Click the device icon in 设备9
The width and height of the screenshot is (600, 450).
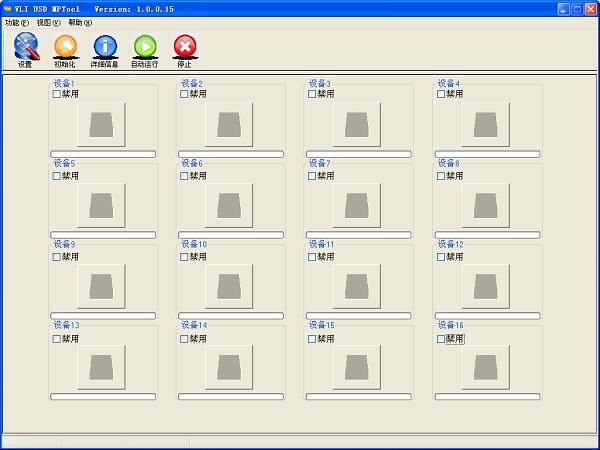[101, 287]
